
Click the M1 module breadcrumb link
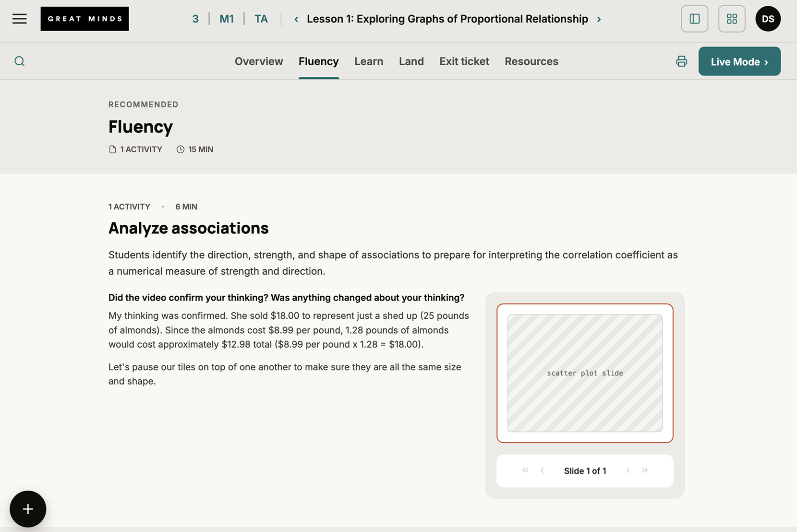[227, 19]
